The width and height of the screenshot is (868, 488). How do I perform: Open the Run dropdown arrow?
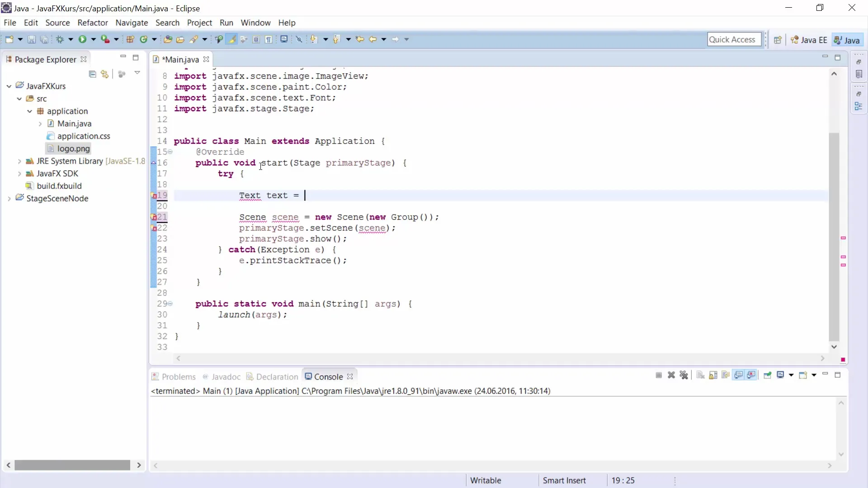[94, 39]
